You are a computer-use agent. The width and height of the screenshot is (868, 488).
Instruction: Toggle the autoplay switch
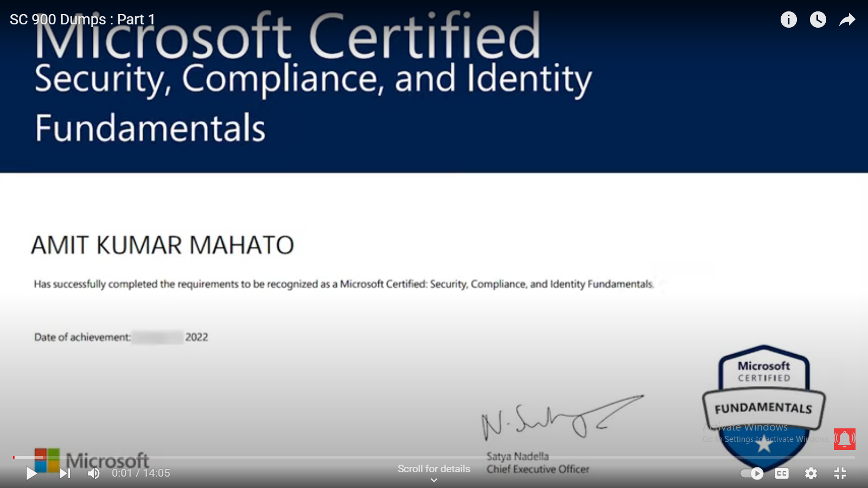pos(752,473)
